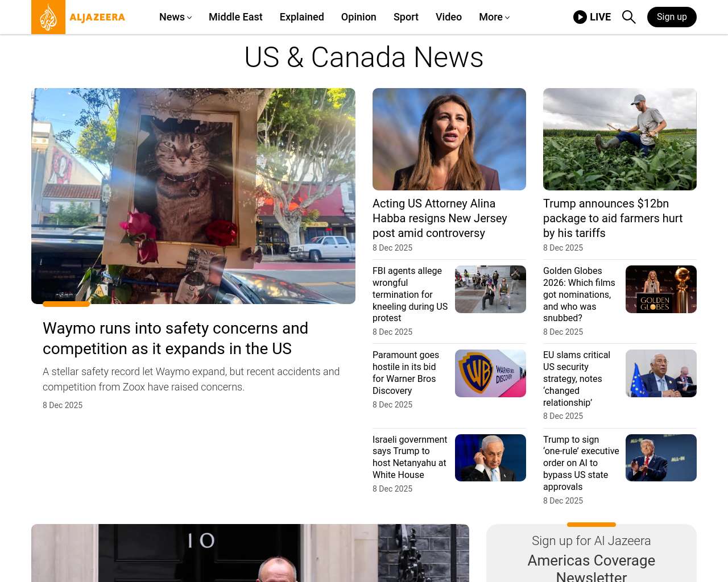Viewport: 728px width, 582px height.
Task: Click the Al Jazeera logo
Action: 78,17
